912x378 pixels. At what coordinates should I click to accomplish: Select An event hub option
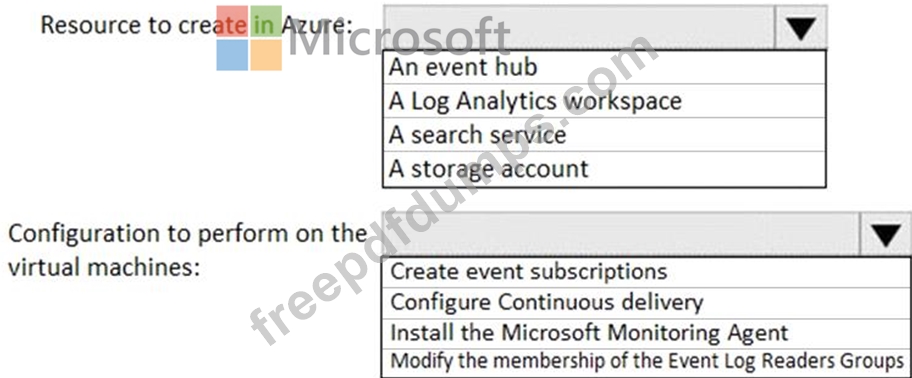(604, 67)
